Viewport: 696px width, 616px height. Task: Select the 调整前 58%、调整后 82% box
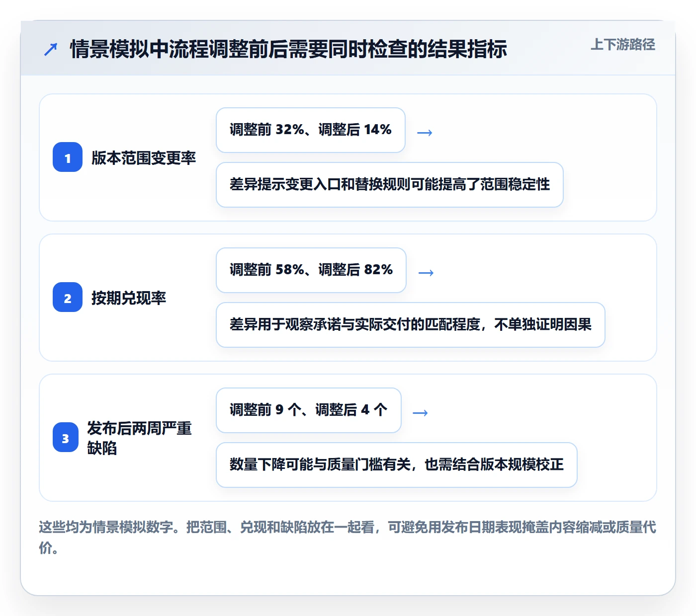(x=311, y=270)
